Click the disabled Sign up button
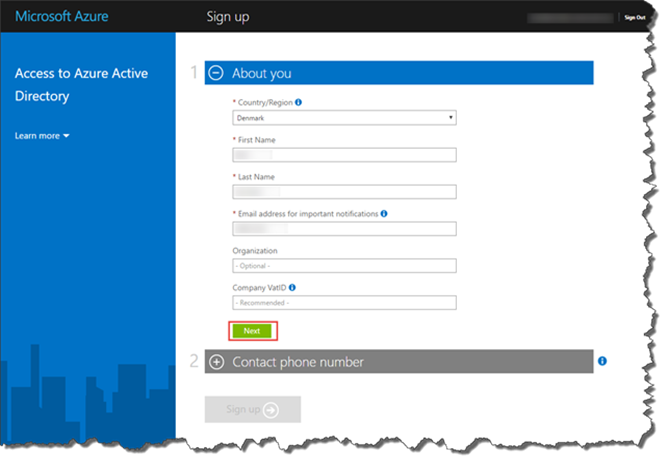Screen dimensions: 668x462 pyautogui.click(x=253, y=410)
